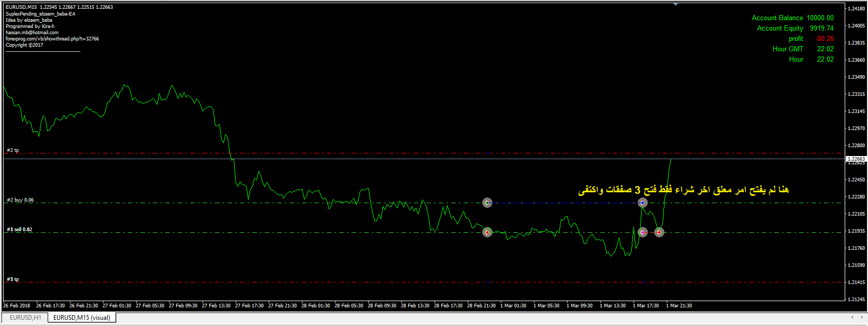Click the rightmost red arrow trade marker
The height and width of the screenshot is (326, 868).
click(659, 232)
